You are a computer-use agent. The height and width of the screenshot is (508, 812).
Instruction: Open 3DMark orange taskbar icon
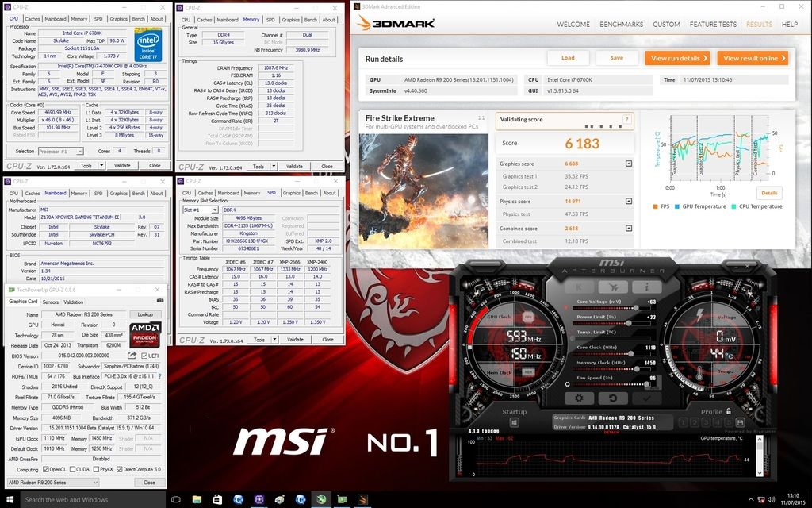click(x=363, y=500)
